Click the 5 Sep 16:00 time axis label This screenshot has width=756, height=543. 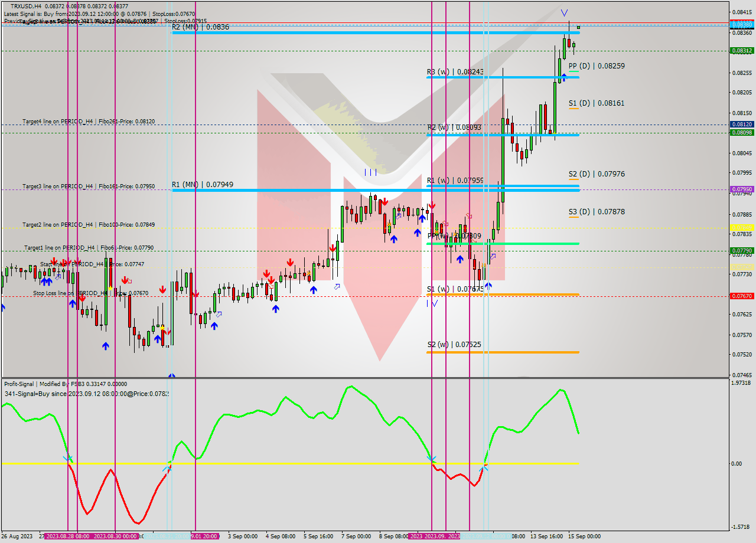point(318,537)
